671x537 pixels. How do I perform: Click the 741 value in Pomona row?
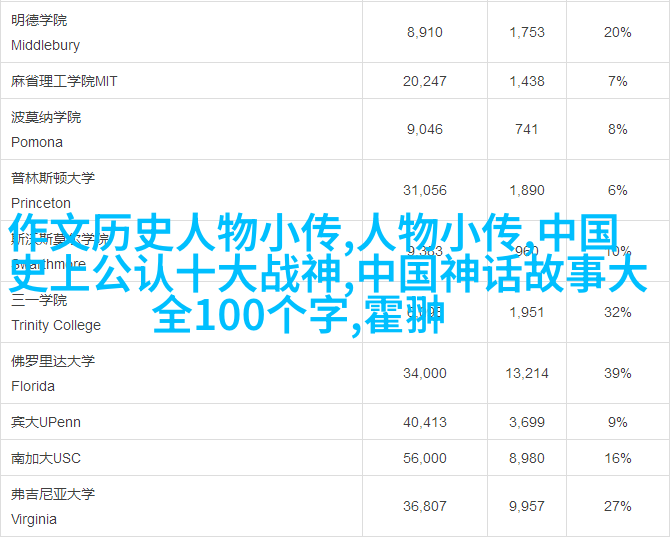pyautogui.click(x=527, y=129)
